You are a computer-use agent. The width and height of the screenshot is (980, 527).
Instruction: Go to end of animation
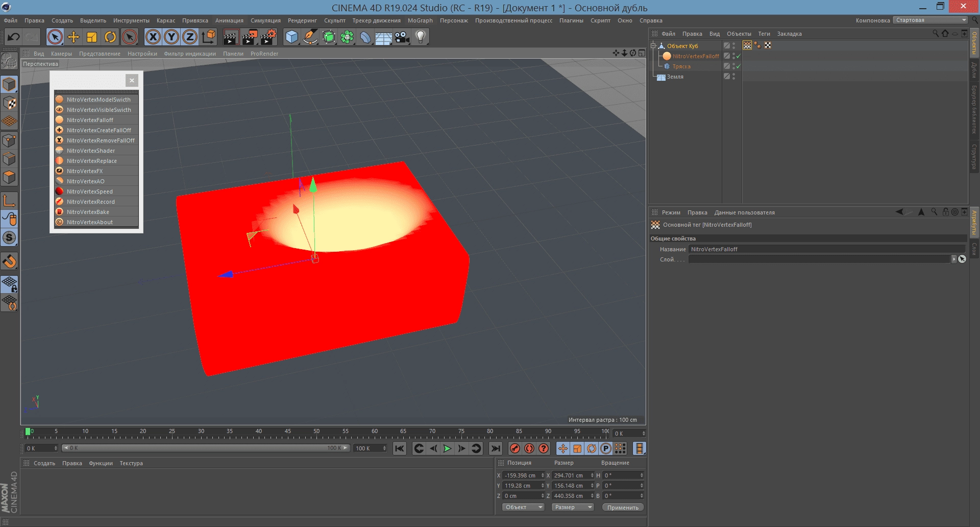(495, 448)
